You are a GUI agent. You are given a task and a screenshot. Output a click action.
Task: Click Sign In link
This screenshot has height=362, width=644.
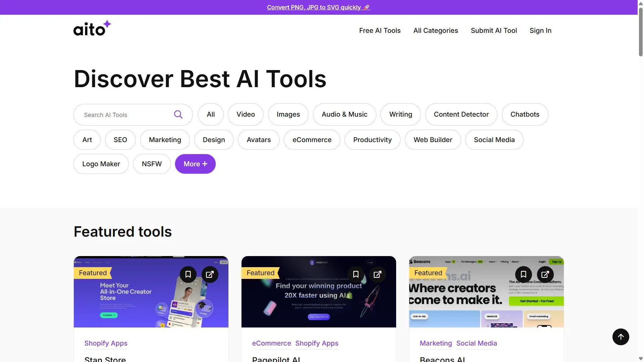coord(540,31)
